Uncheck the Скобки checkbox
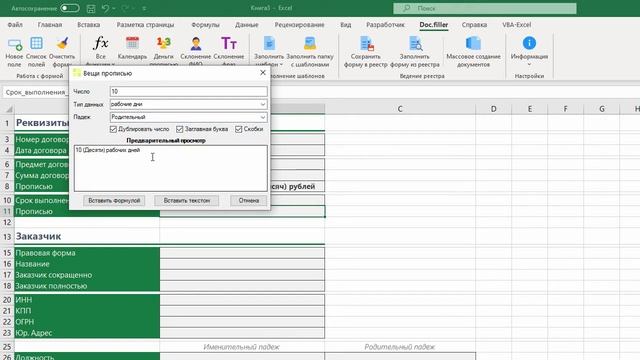The width and height of the screenshot is (640, 360). (238, 129)
